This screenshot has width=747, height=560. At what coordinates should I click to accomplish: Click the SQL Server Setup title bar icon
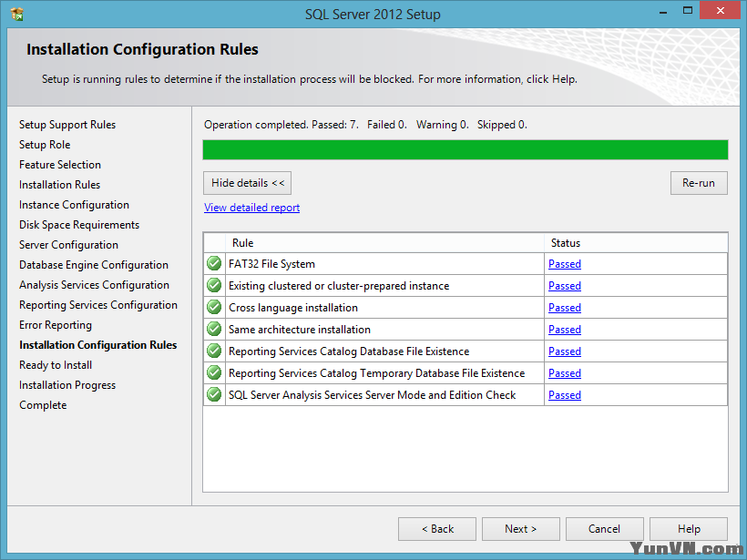point(17,15)
